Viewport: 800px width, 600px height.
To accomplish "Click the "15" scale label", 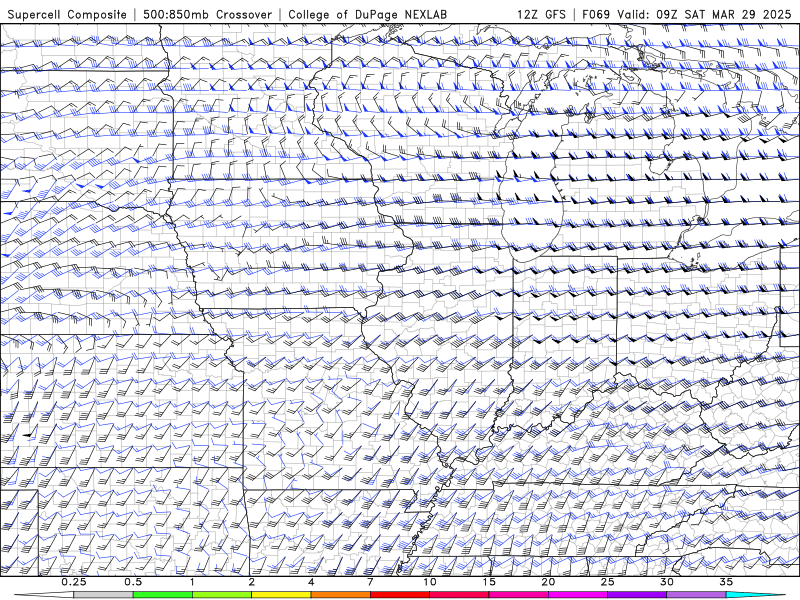I will 489,582.
